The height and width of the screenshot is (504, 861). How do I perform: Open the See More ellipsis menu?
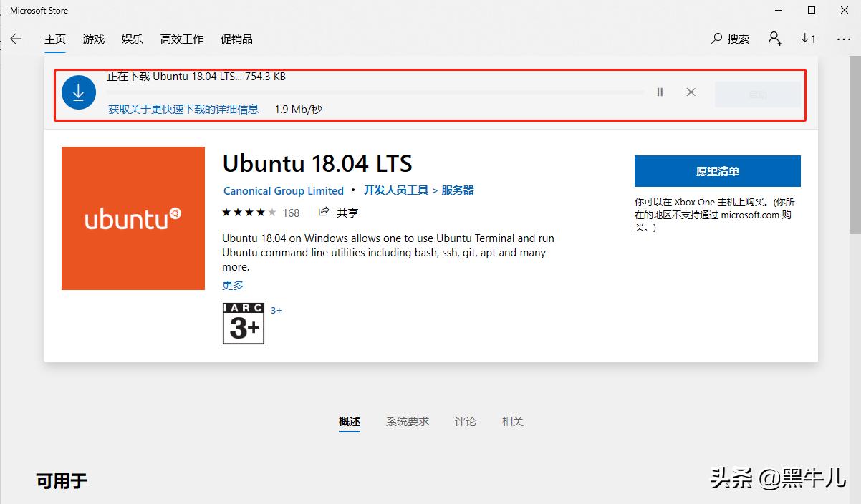[x=842, y=39]
